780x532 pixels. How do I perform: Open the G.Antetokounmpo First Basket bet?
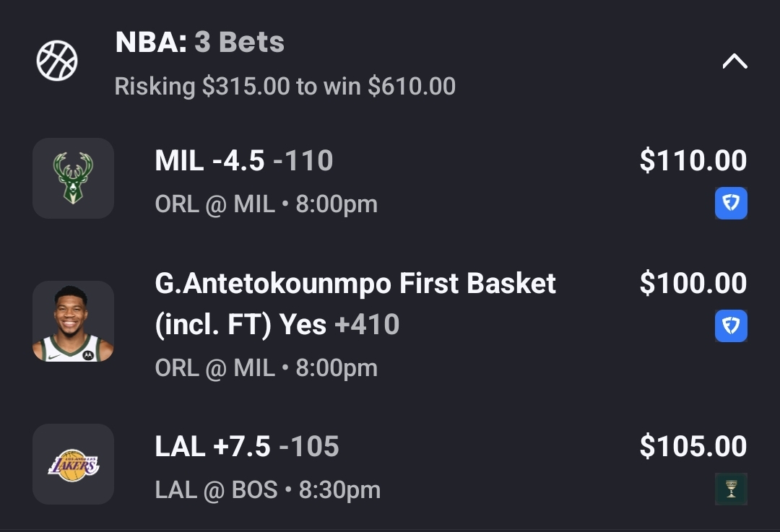[355, 284]
